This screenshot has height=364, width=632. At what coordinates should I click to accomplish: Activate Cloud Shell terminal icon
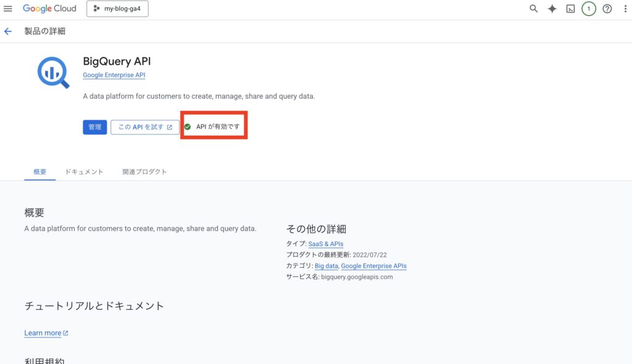coord(570,9)
